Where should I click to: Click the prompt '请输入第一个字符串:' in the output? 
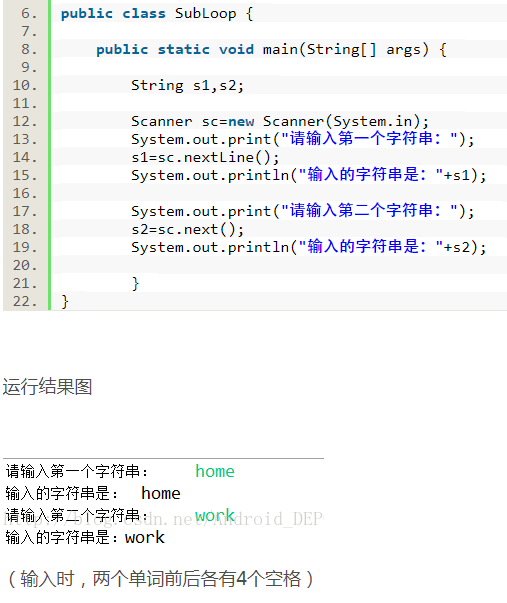pos(77,471)
